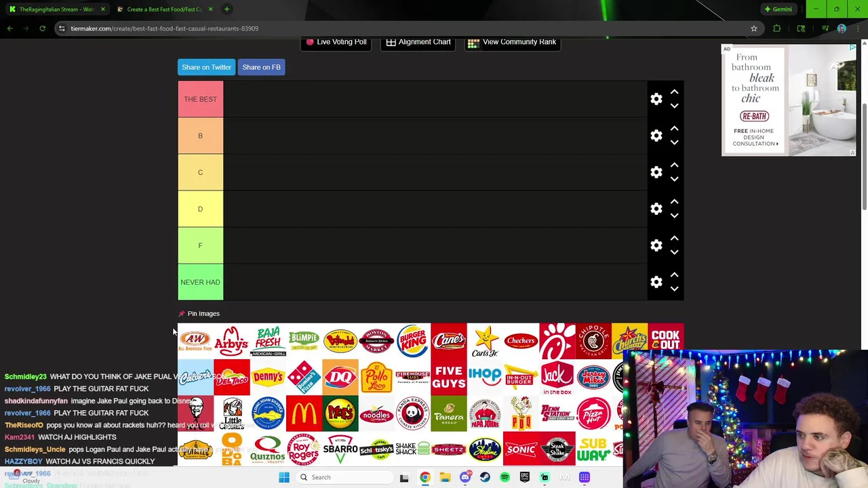Switch to TheRagingItalian Stream tab
868x488 pixels.
point(57,9)
